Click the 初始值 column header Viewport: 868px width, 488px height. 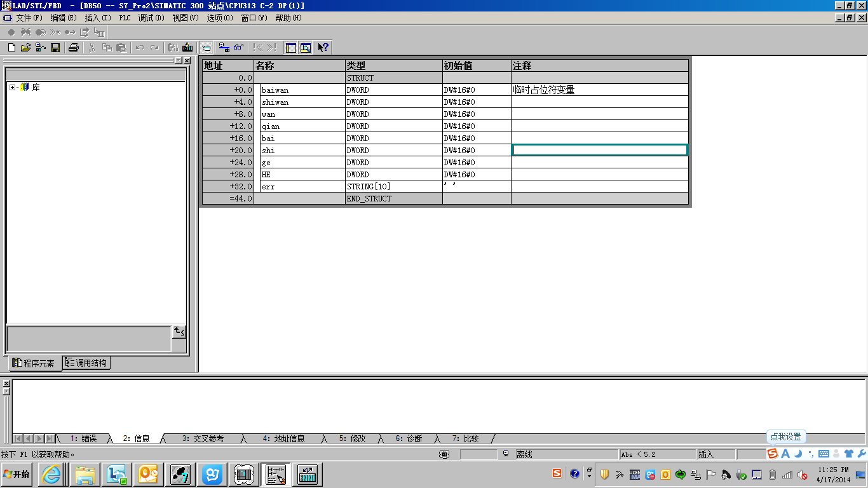click(477, 65)
